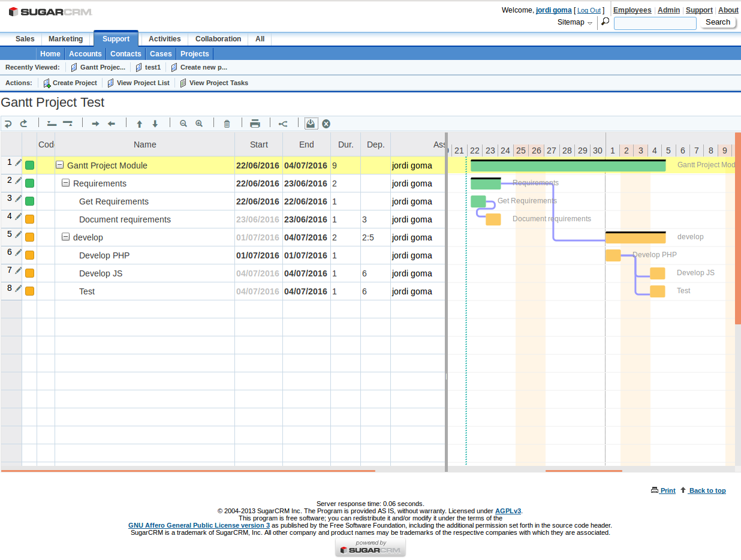Screen dimensions: 741x560
Task: Go to Home in the Support submenu
Action: pos(50,54)
